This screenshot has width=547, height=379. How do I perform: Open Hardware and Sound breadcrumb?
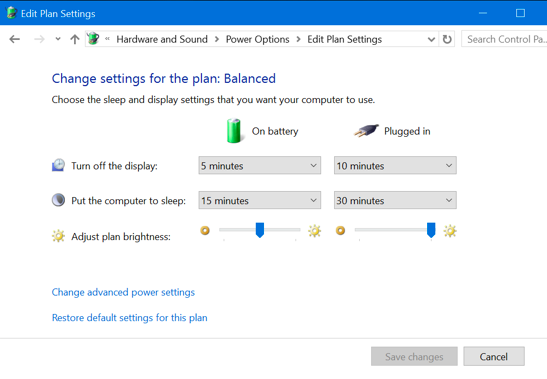[162, 39]
